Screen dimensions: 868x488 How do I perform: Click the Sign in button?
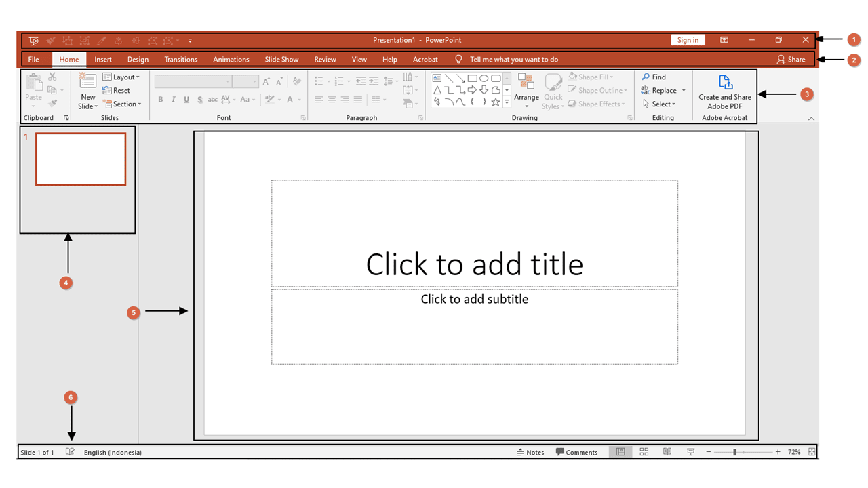688,39
